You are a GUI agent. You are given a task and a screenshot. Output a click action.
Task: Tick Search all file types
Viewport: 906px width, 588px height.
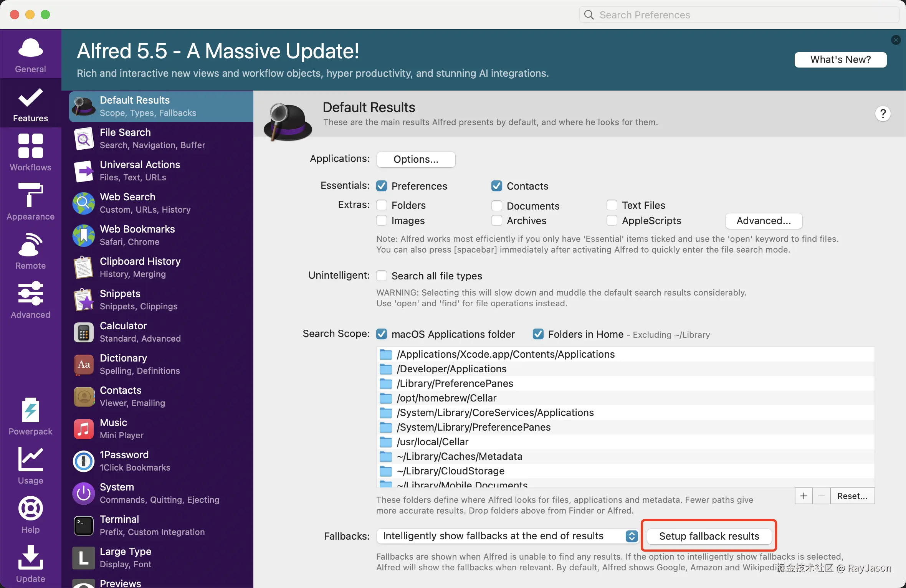click(x=382, y=276)
